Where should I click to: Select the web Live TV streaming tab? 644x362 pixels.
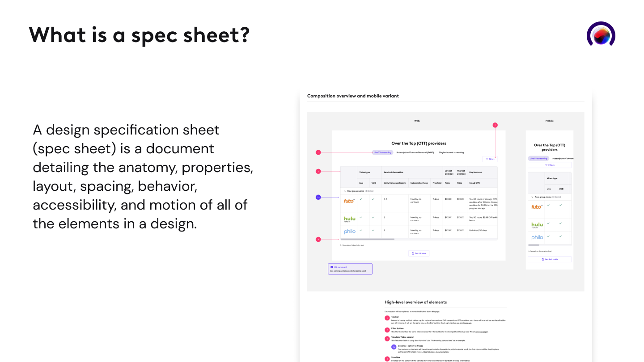(x=382, y=152)
